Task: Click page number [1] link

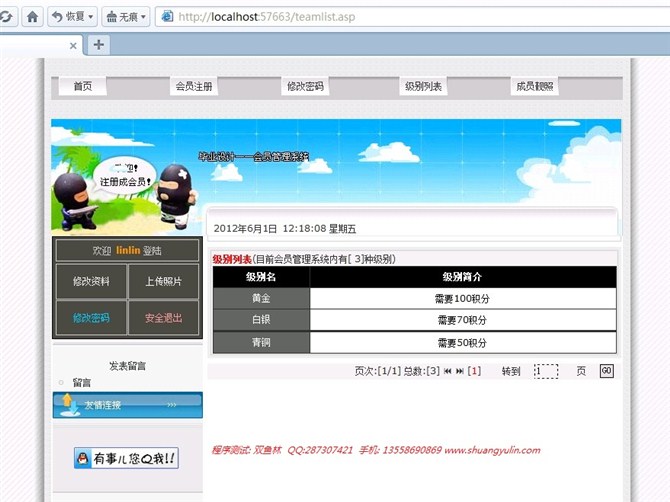Action: pos(474,371)
